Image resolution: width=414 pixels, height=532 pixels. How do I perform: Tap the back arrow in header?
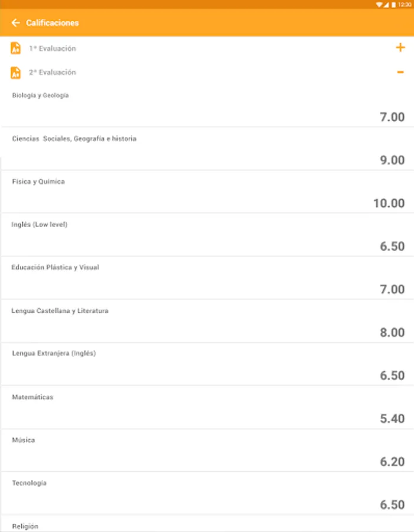pos(15,23)
